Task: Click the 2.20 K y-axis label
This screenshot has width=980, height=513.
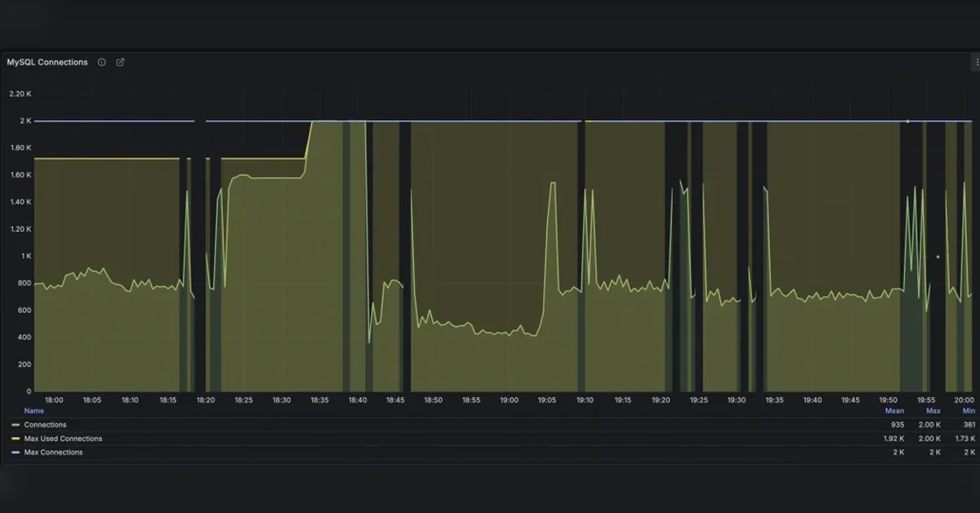Action: tap(20, 94)
